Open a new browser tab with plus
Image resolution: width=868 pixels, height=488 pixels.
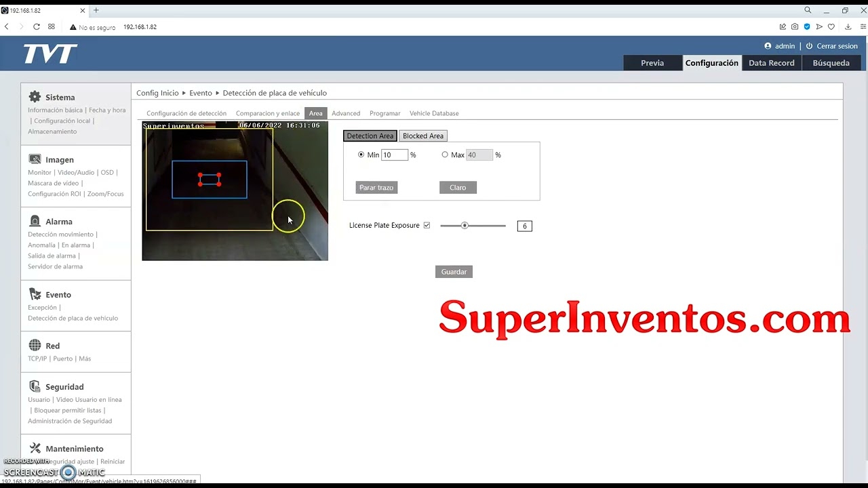(x=96, y=10)
